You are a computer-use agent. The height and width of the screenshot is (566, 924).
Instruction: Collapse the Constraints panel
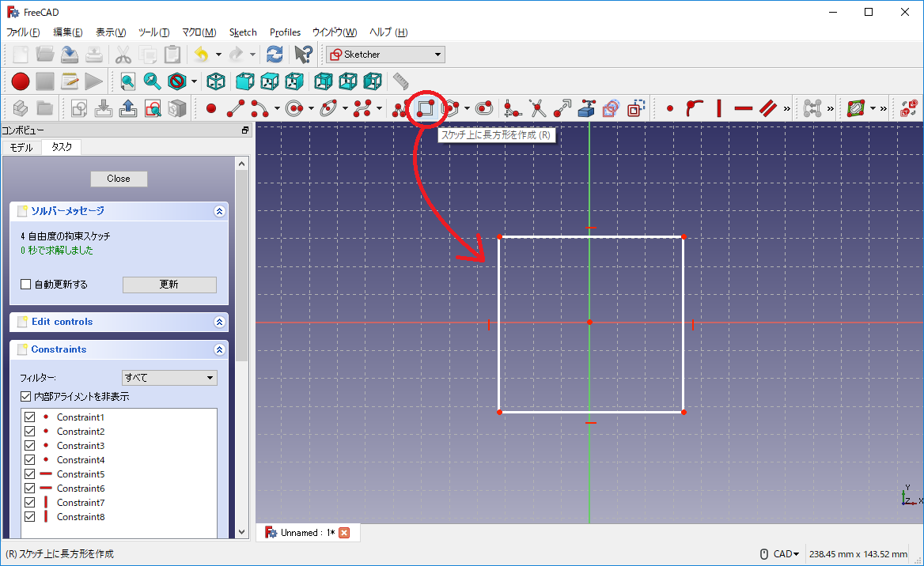point(219,350)
